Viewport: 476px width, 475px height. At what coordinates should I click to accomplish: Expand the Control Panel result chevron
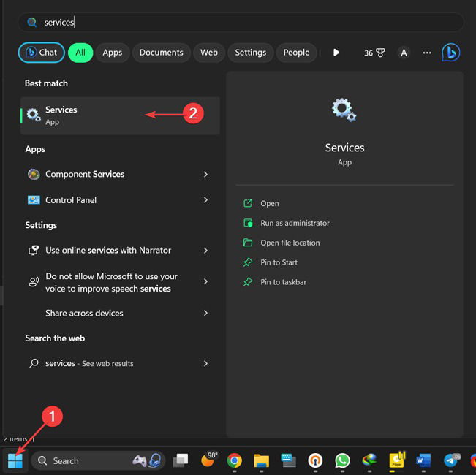[205, 200]
